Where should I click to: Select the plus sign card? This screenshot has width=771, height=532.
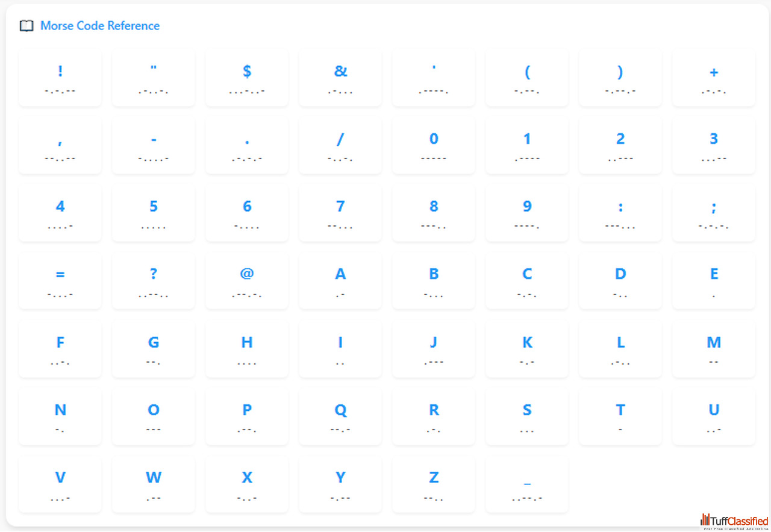click(x=714, y=78)
